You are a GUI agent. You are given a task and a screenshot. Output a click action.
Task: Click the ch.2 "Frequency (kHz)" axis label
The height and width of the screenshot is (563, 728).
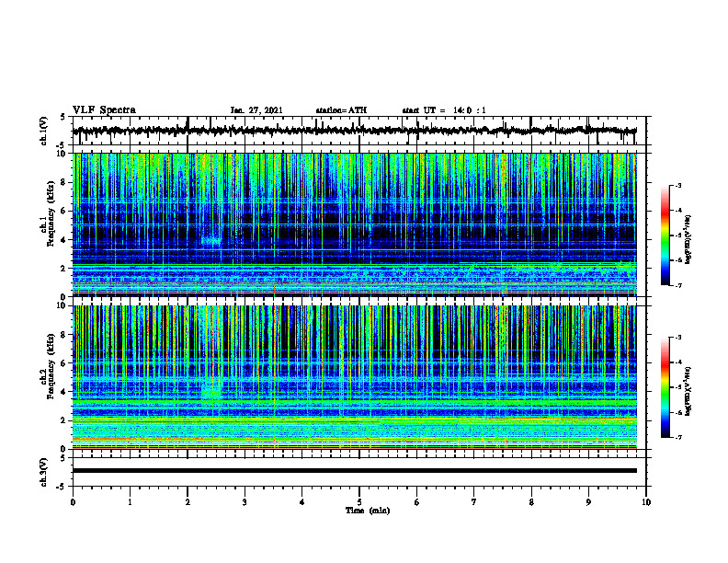[51, 366]
